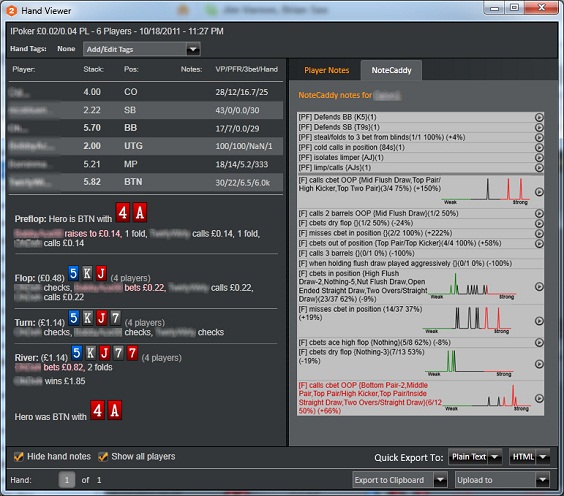Click arrow icon beside cbets ace high flop
The height and width of the screenshot is (496, 564).
tap(538, 342)
